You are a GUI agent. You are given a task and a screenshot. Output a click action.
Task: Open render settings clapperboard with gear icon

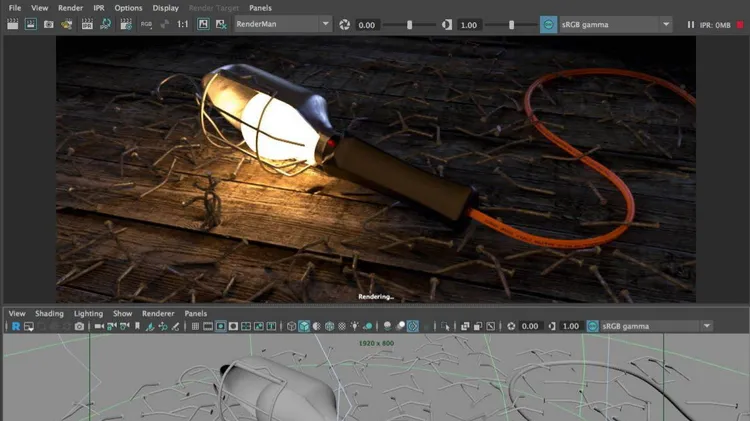(x=126, y=24)
